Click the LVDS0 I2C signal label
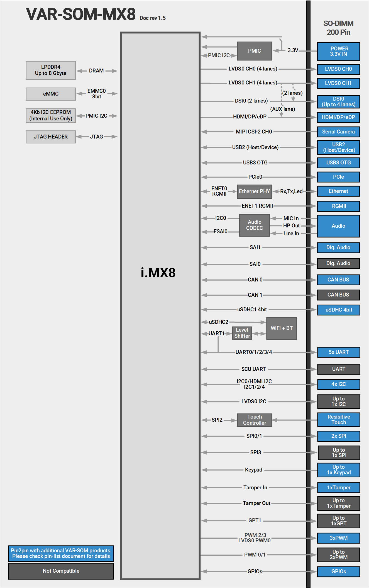Screen dimensions: 369x588 pyautogui.click(x=254, y=402)
